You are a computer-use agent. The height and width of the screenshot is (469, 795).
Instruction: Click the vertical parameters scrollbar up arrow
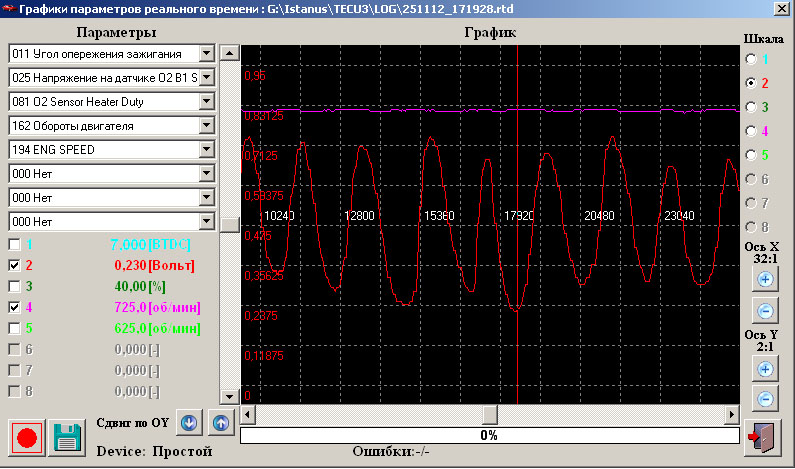[x=229, y=53]
